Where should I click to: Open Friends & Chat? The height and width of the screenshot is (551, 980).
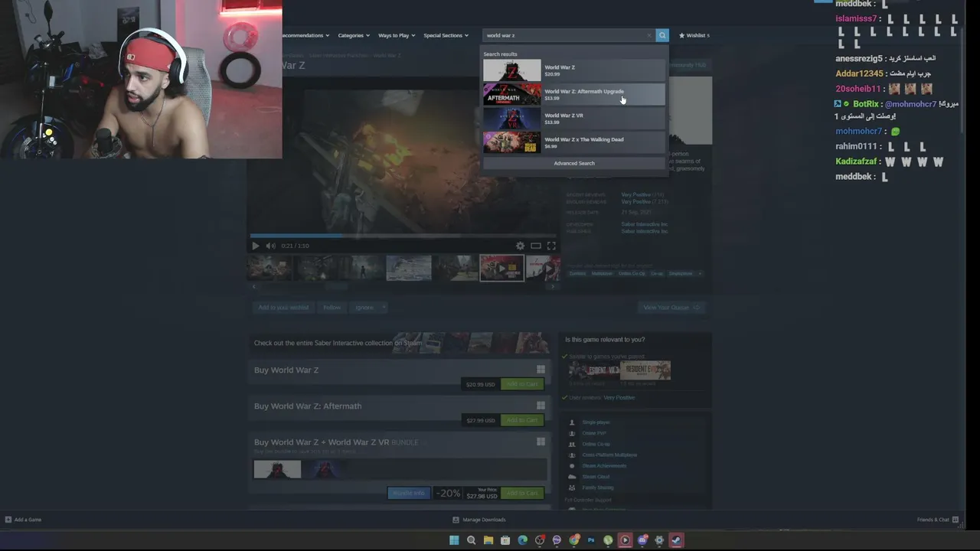938,520
